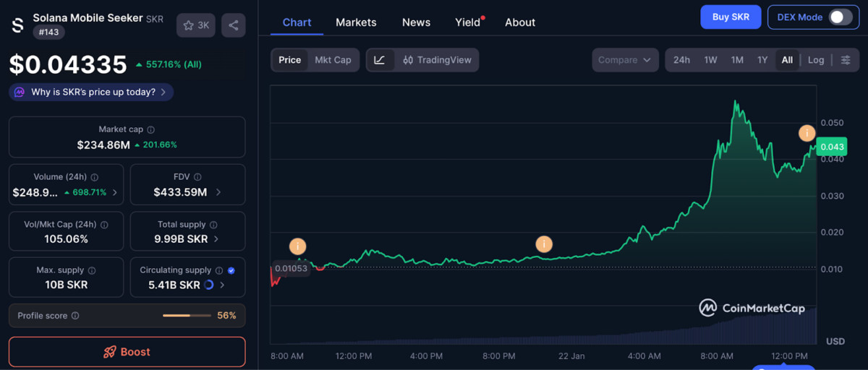Screen dimensions: 868x370
Task: Show info for Max. supply
Action: (91, 270)
